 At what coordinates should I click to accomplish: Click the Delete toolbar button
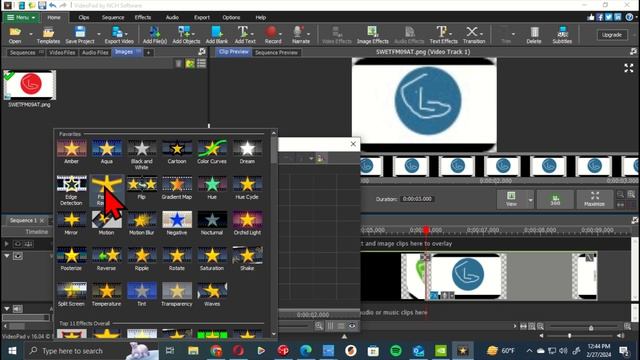click(533, 35)
